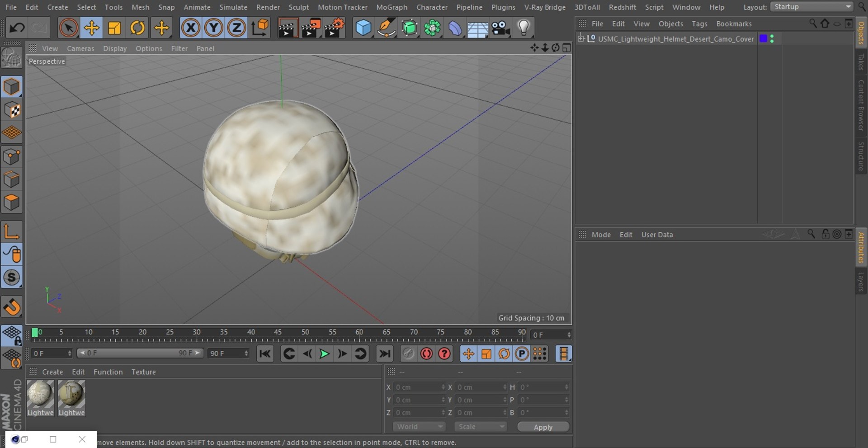Image resolution: width=868 pixels, height=448 pixels.
Task: Open viewport Cameras menu
Action: (x=80, y=48)
